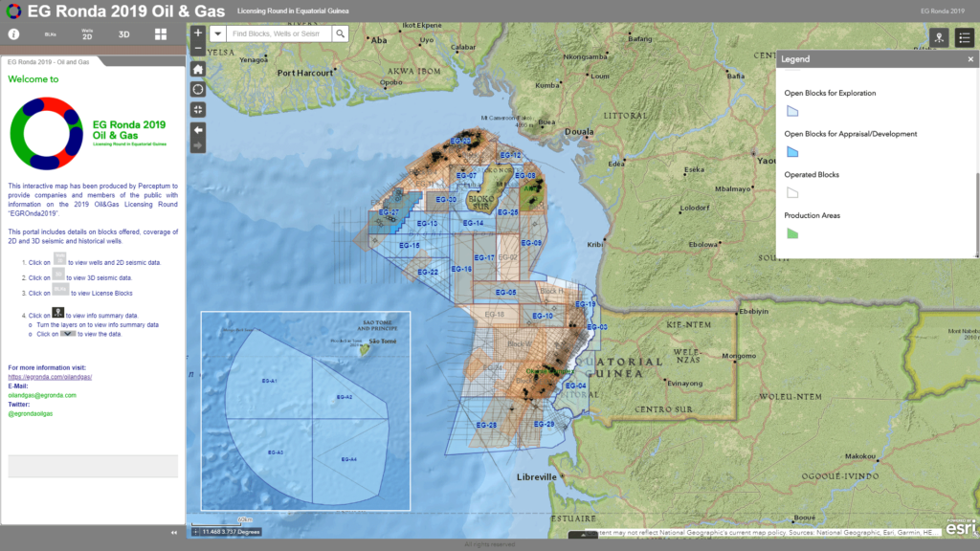Screen dimensions: 980x551
Task: Expand the search source dropdown arrow
Action: (217, 33)
